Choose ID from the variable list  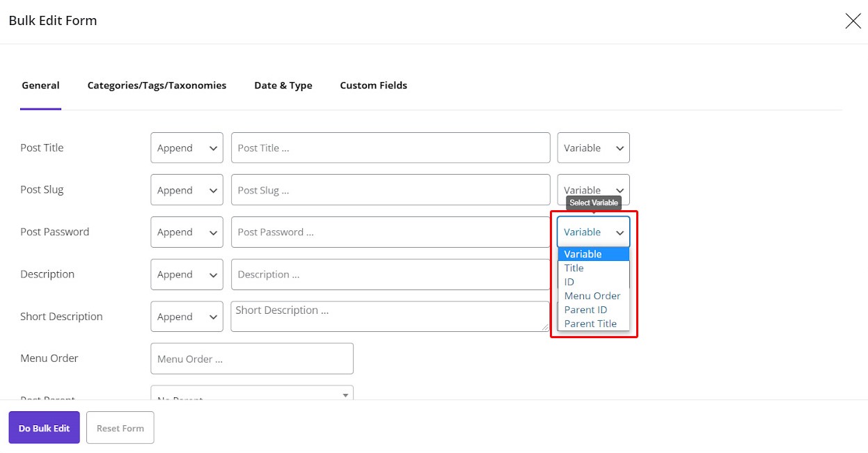click(x=594, y=282)
